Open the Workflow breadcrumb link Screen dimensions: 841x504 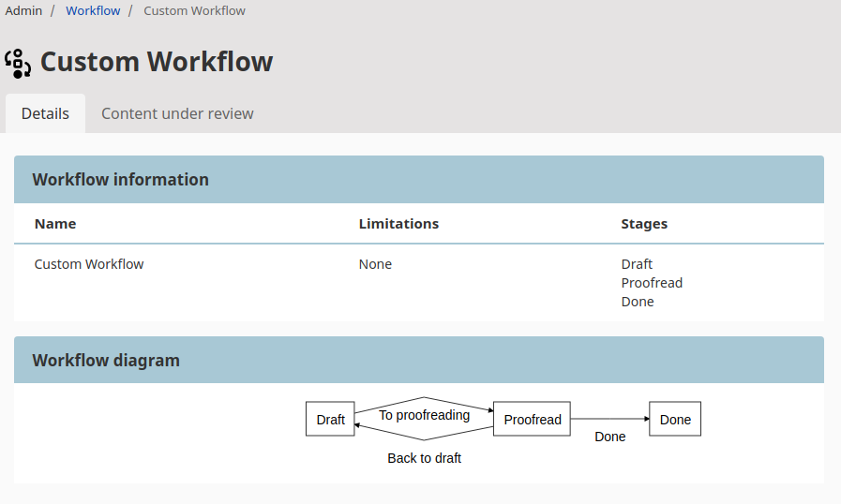tap(93, 10)
